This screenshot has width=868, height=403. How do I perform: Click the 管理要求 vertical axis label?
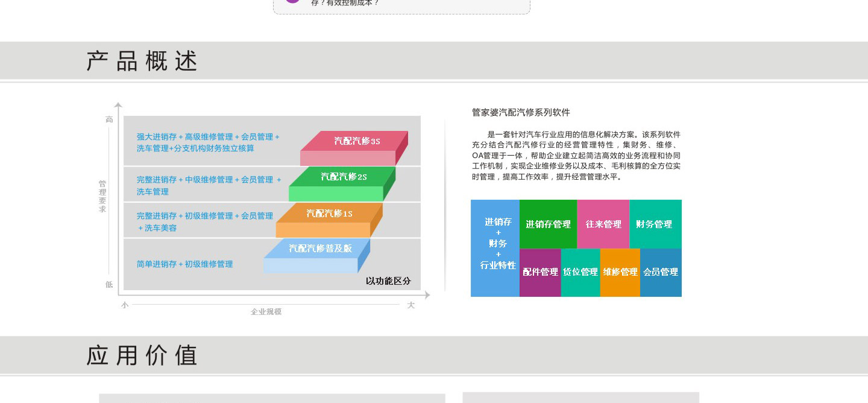coord(102,197)
